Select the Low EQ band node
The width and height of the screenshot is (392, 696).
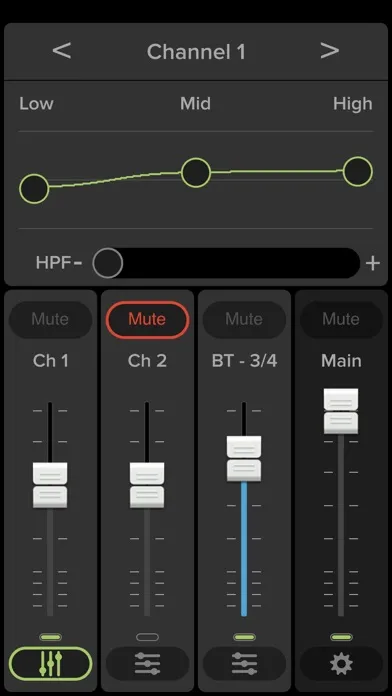tap(34, 189)
